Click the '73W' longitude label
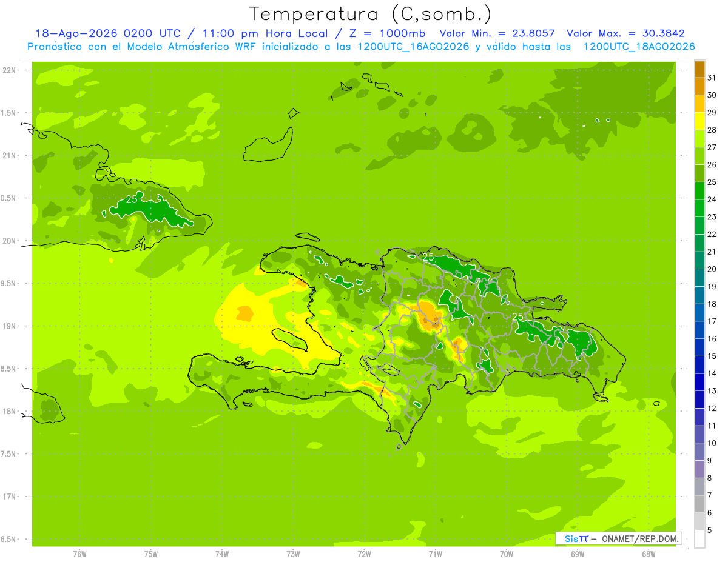The height and width of the screenshot is (562, 728). point(293,554)
